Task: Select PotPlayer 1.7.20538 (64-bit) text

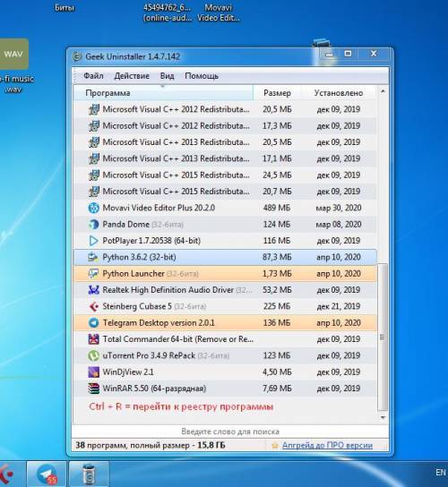Action: pos(151,241)
